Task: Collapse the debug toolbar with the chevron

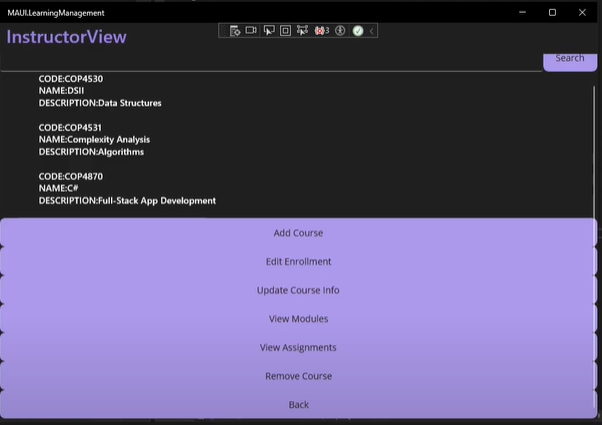Action: 372,31
